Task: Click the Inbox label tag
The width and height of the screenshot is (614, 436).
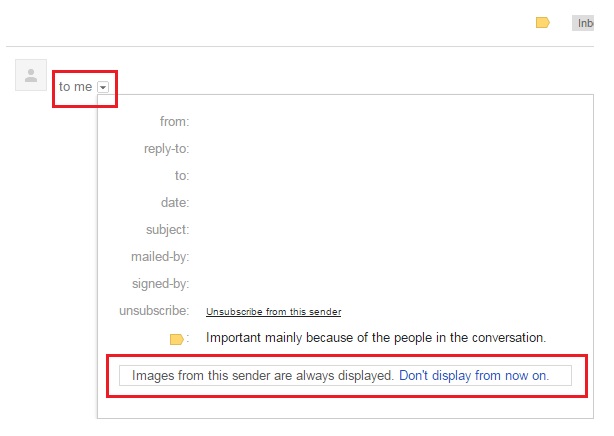Action: tap(584, 22)
